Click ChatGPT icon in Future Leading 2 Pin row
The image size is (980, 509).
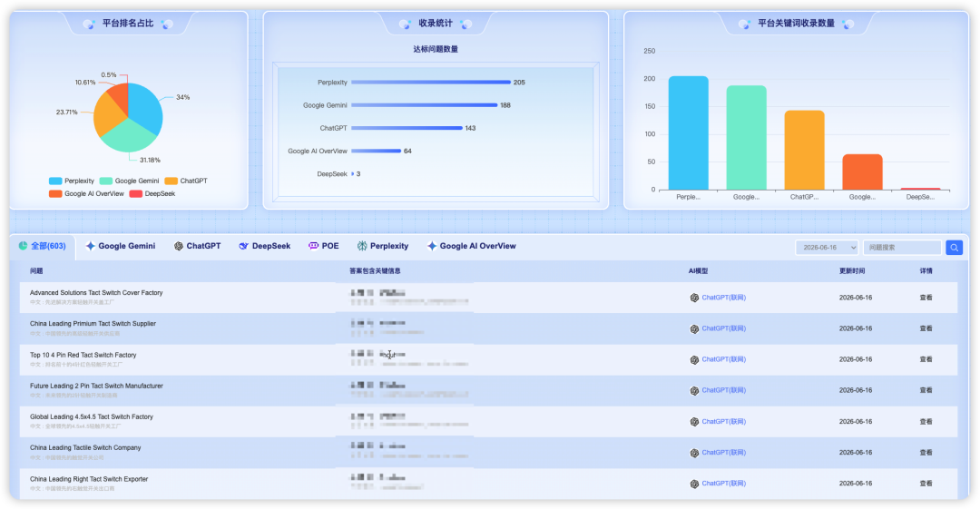(694, 391)
